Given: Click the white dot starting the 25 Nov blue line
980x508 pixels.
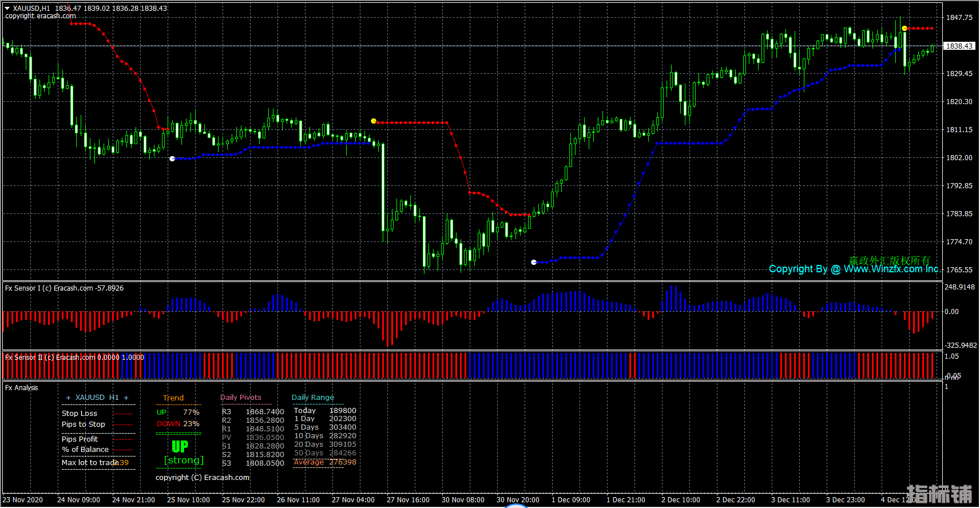Looking at the screenshot, I should 172,158.
